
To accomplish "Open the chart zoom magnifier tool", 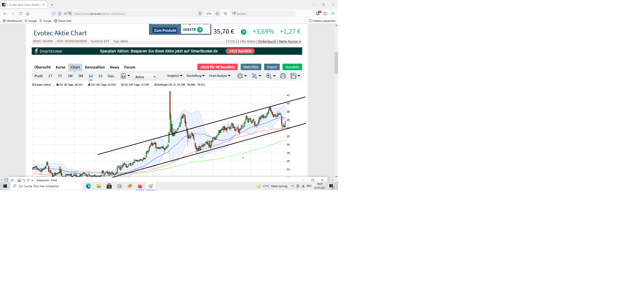I will tap(269, 76).
